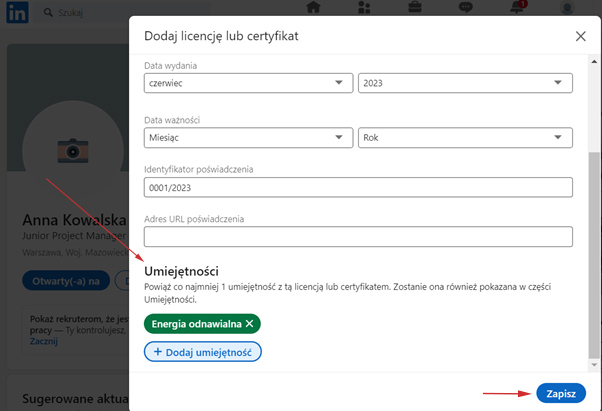The image size is (602, 411).
Task: Open the Home icon in top navigation
Action: [x=313, y=7]
